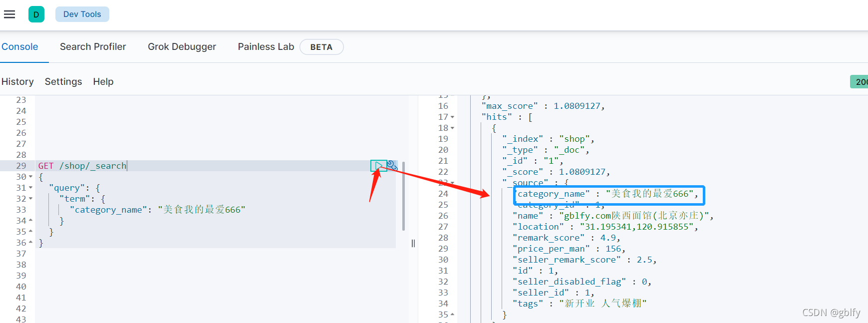Click fold marker at output line 35

[x=452, y=314]
